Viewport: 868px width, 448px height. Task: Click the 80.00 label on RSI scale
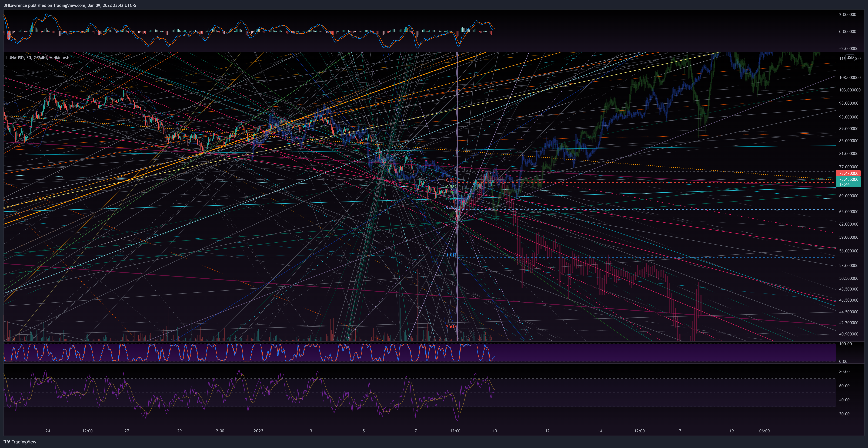point(844,371)
